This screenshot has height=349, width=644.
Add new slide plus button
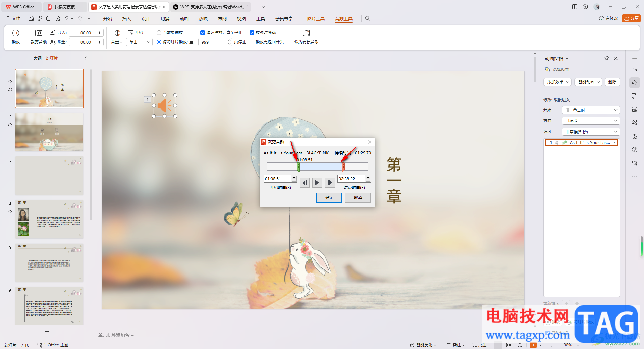pyautogui.click(x=47, y=331)
